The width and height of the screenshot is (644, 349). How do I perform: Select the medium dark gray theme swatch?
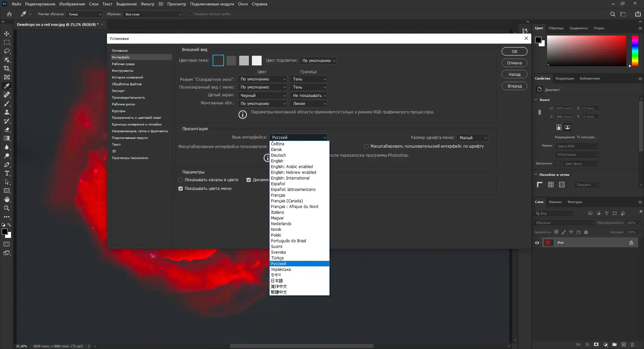point(231,60)
